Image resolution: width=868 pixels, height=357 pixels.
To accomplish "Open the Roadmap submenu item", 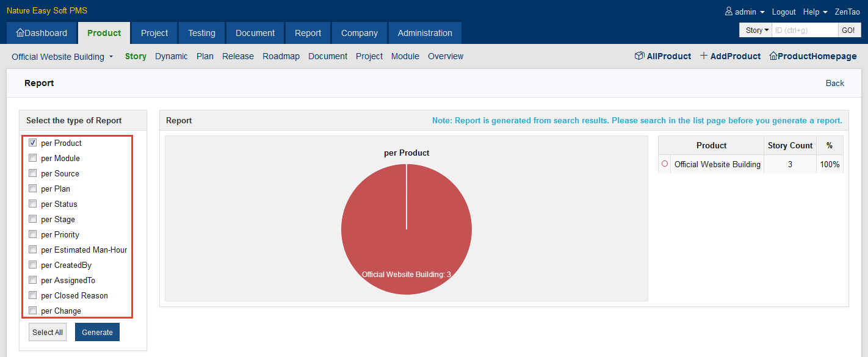I will coord(281,56).
